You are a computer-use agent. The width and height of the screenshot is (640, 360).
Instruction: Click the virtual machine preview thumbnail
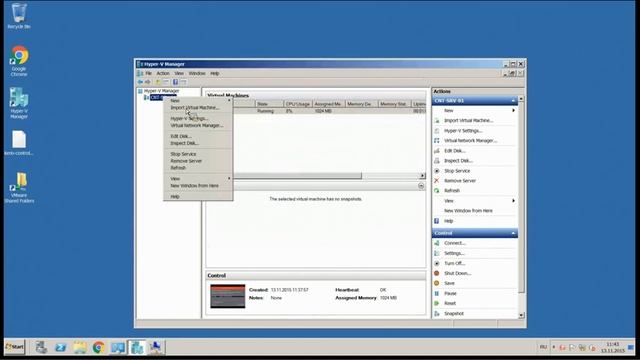click(228, 296)
